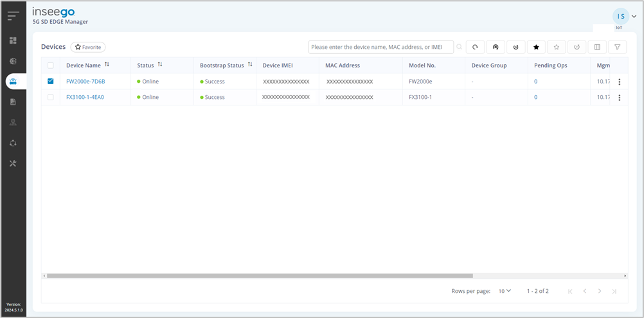Click the FW2000e model number cell
The width and height of the screenshot is (644, 318).
[420, 81]
